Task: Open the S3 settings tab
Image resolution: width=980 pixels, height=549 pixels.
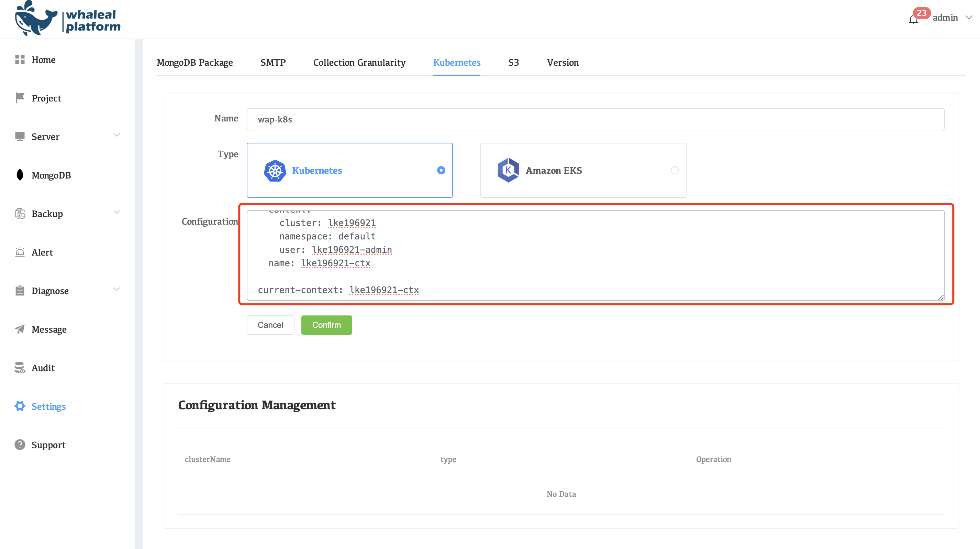Action: (x=514, y=63)
